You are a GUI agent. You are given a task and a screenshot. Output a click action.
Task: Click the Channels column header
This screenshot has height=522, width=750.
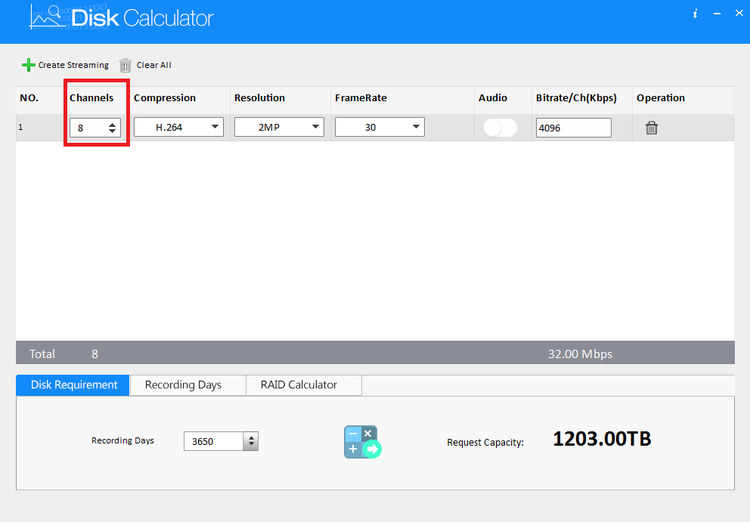point(91,98)
